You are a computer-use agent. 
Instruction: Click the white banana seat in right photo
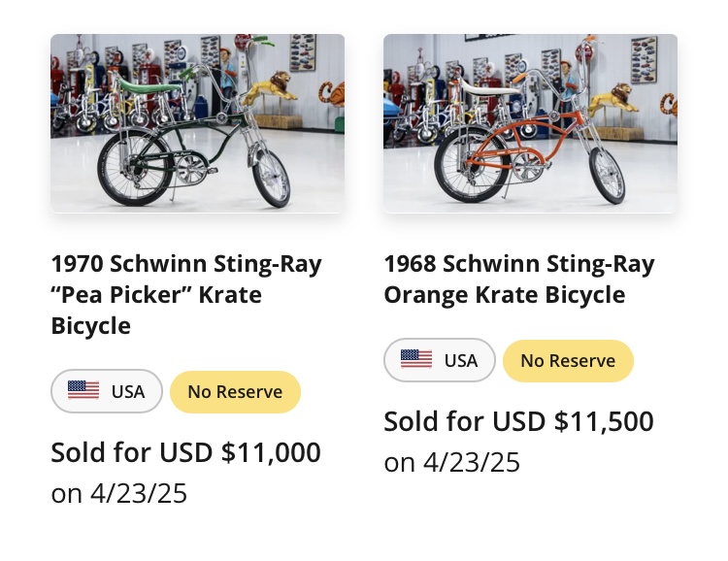coord(487,87)
